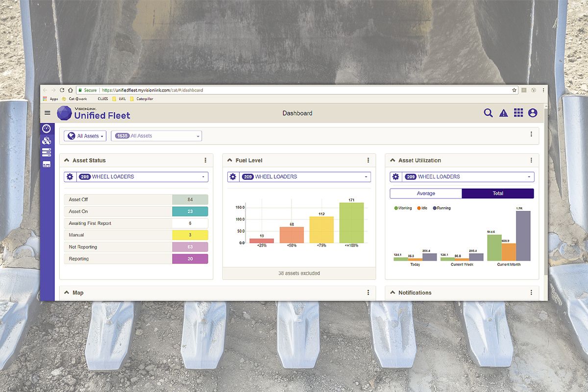Viewport: 588px width, 392px height.
Task: Toggle the Idle legend series
Action: pos(422,208)
